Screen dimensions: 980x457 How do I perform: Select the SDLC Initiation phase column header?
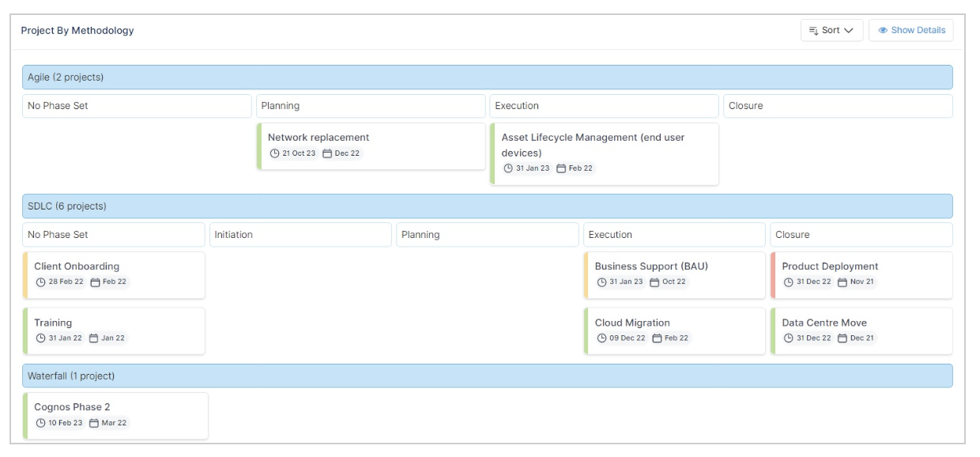pos(300,235)
